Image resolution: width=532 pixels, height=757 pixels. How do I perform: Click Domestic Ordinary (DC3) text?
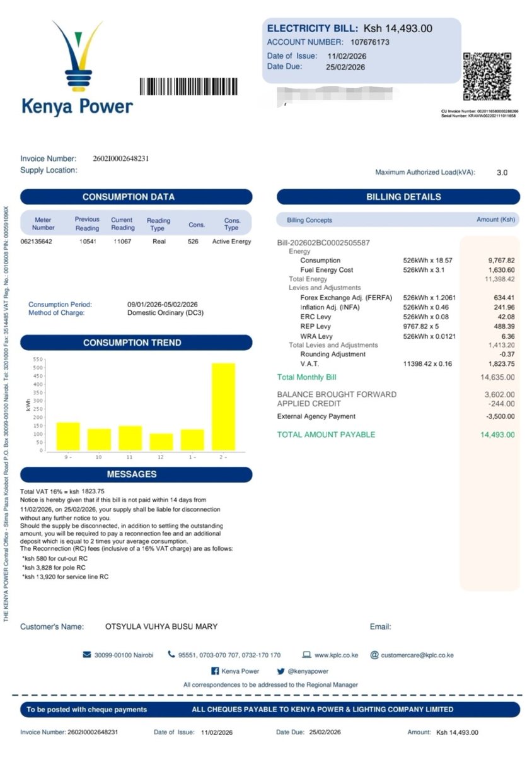click(166, 313)
